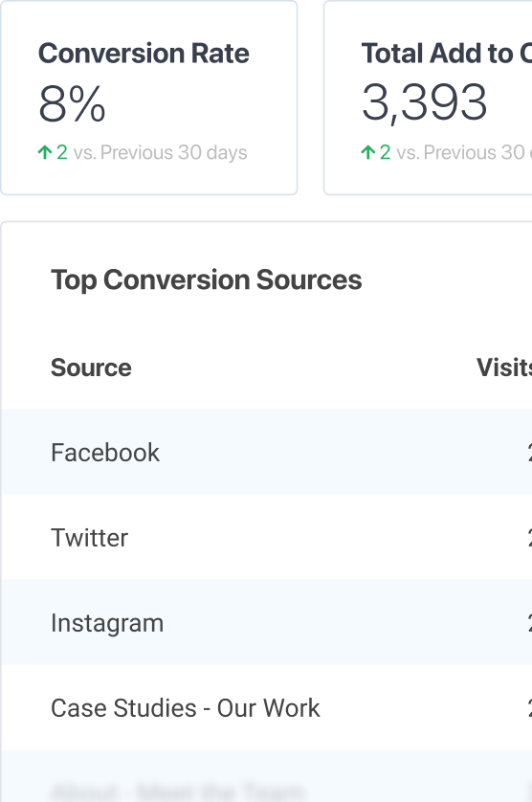Click the blurred row below Case Studies
This screenshot has height=802, width=532.
(x=266, y=776)
